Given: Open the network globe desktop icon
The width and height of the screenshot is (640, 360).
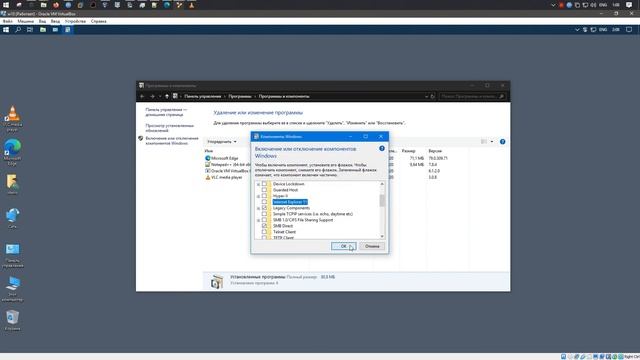Looking at the screenshot, I should click(13, 218).
